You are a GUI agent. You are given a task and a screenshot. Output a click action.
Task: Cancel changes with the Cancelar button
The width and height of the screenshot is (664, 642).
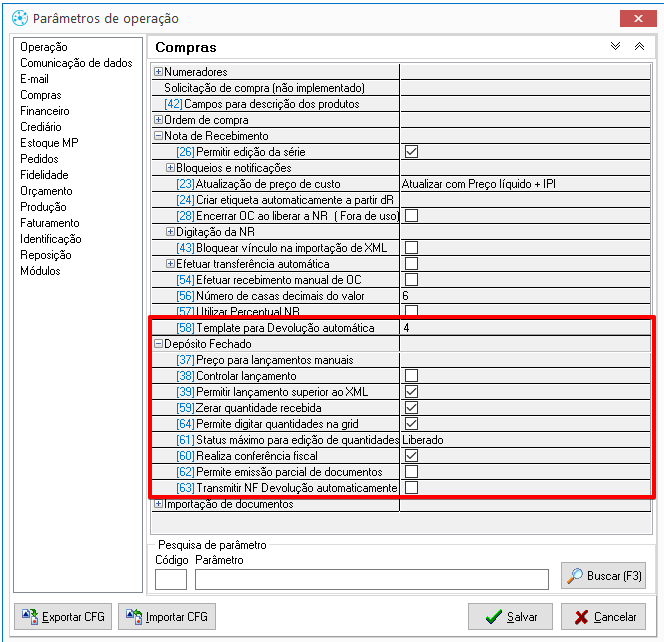(603, 617)
